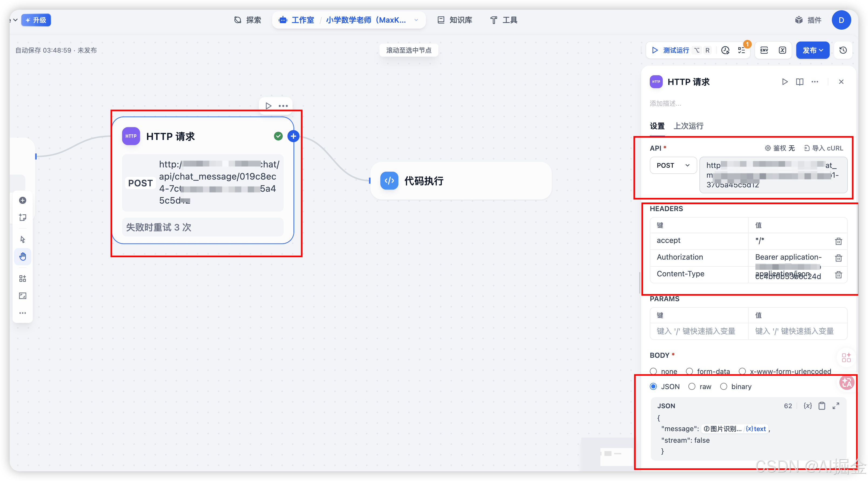Open the docs book icon in panel header
The width and height of the screenshot is (868, 481).
(799, 82)
